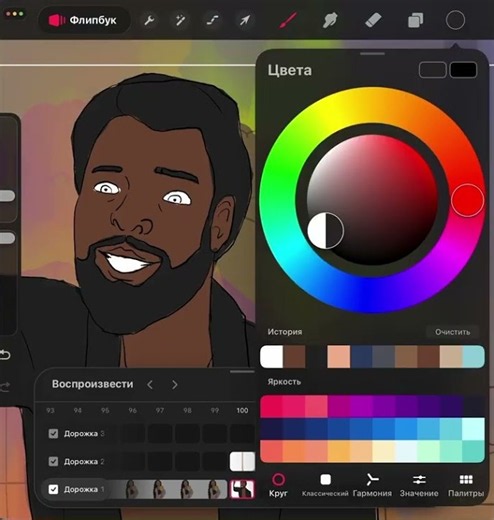Pick the light cyan swatch in История

[474, 357]
